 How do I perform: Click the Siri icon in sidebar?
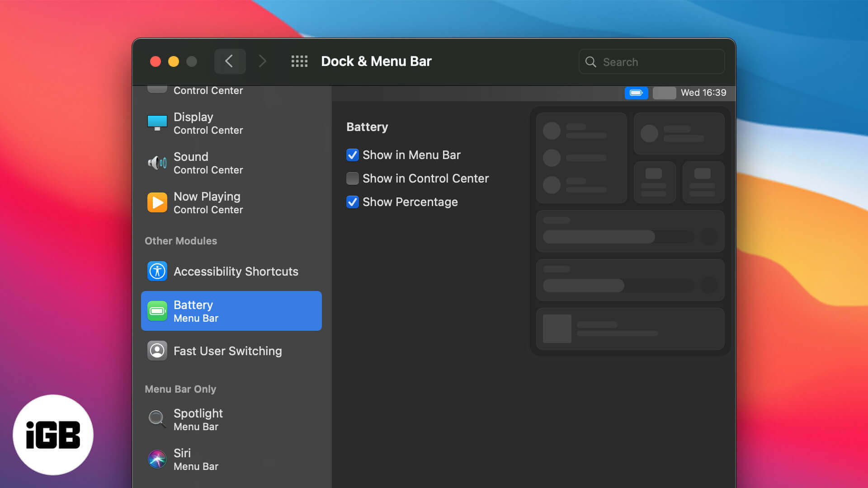coord(157,459)
